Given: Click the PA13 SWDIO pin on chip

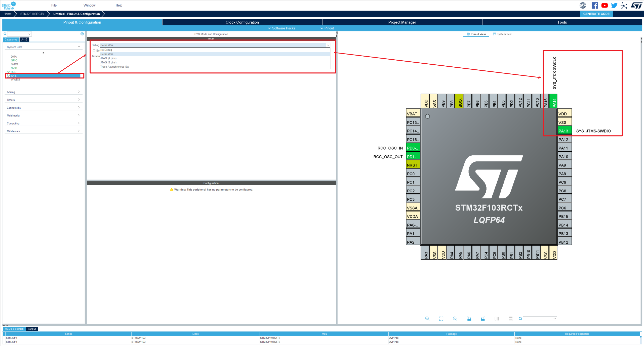Looking at the screenshot, I should tap(564, 131).
